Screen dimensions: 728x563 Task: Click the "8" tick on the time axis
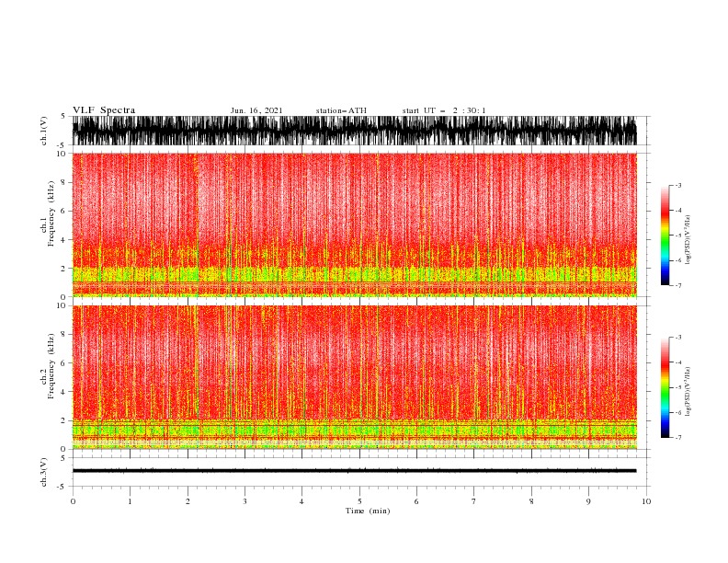pos(531,501)
